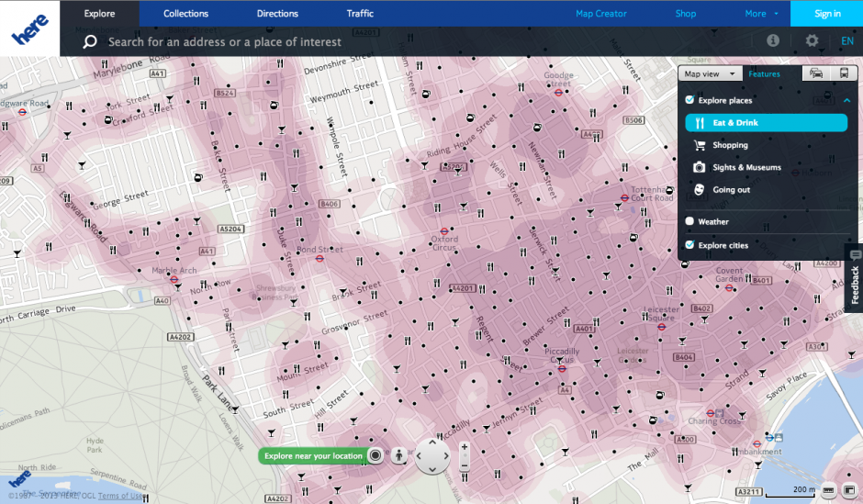Uncheck the Explore places checkbox
The height and width of the screenshot is (504, 863).
(x=689, y=99)
